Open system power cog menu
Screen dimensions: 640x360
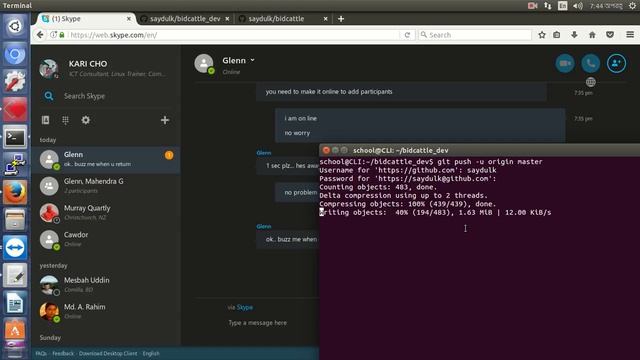632,6
